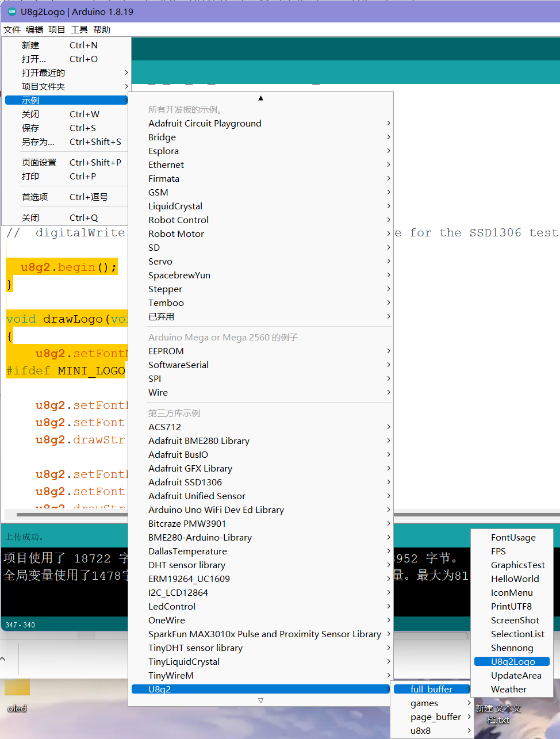Open 首选项 preferences

(x=67, y=197)
